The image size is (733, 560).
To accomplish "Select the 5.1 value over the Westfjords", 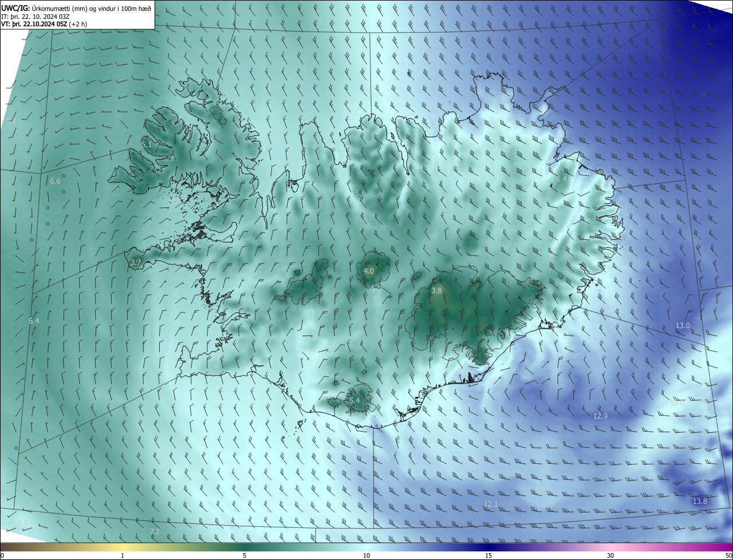I will (147, 145).
